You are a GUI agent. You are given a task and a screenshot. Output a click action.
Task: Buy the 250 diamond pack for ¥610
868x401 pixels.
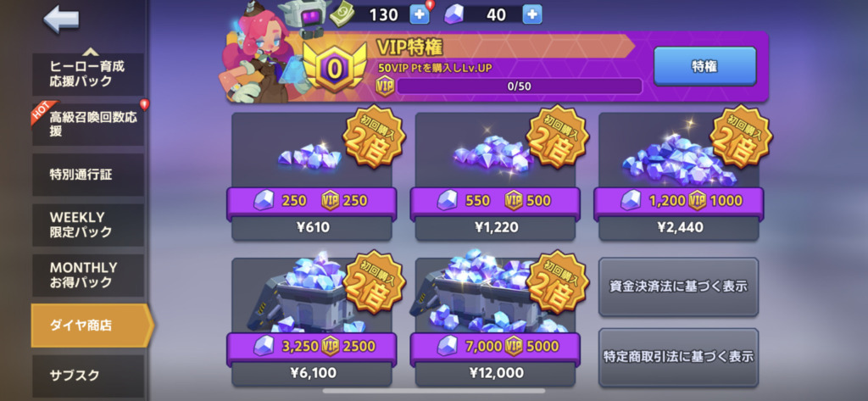[312, 176]
